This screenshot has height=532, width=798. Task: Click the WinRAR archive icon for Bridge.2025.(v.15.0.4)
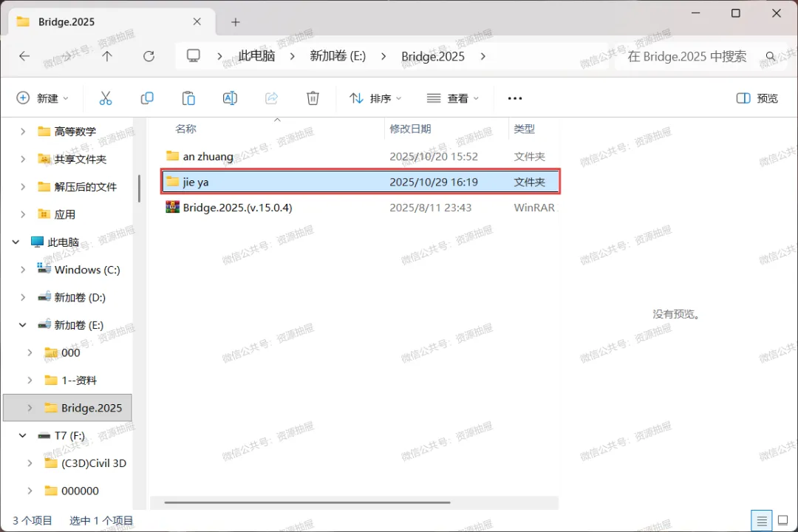[172, 207]
